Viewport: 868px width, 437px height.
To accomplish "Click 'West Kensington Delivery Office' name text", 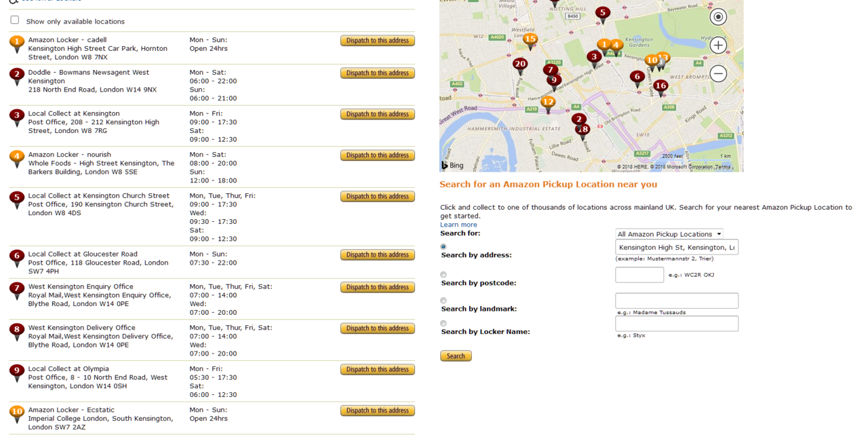I will pos(82,328).
